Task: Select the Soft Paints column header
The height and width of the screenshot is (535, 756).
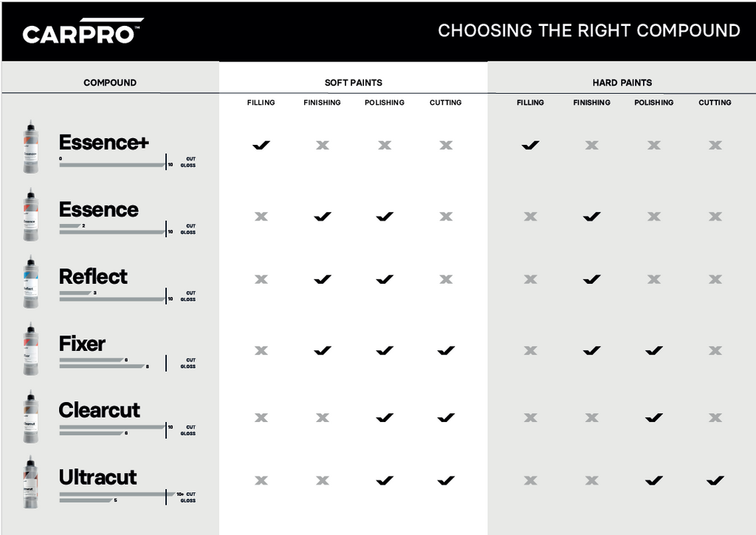Action: click(x=354, y=83)
